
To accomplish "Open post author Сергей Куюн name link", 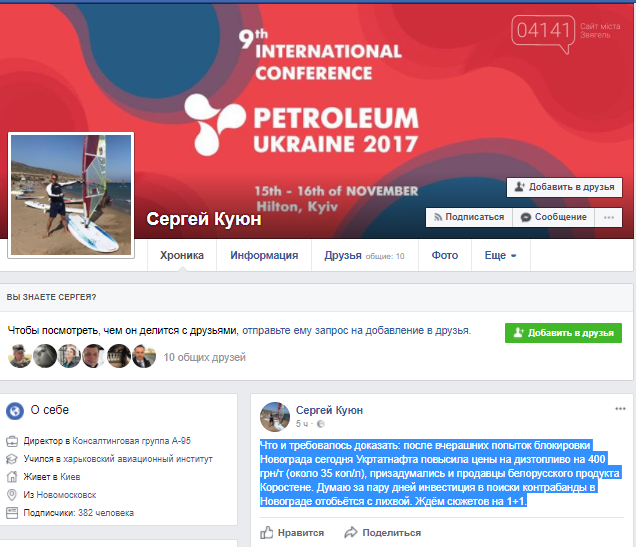I will [329, 410].
